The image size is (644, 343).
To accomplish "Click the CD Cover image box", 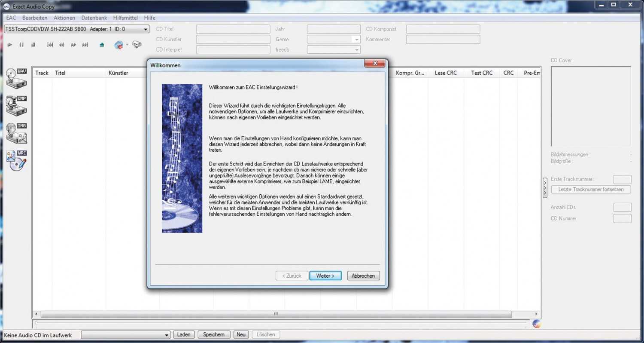I will 591,107.
